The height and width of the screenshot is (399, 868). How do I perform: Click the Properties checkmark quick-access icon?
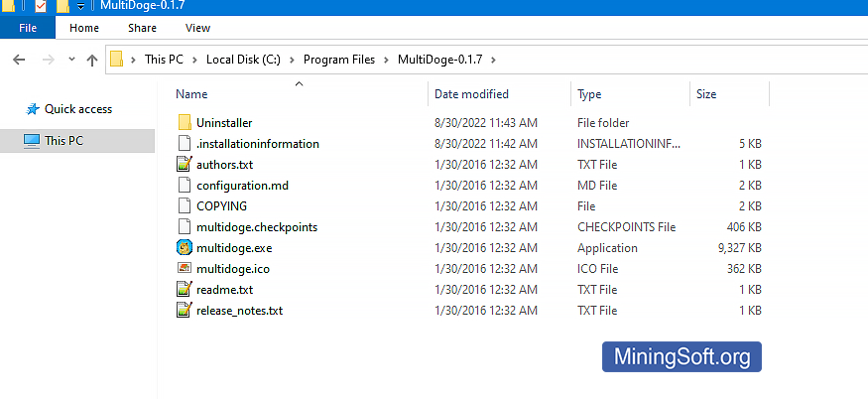click(41, 6)
